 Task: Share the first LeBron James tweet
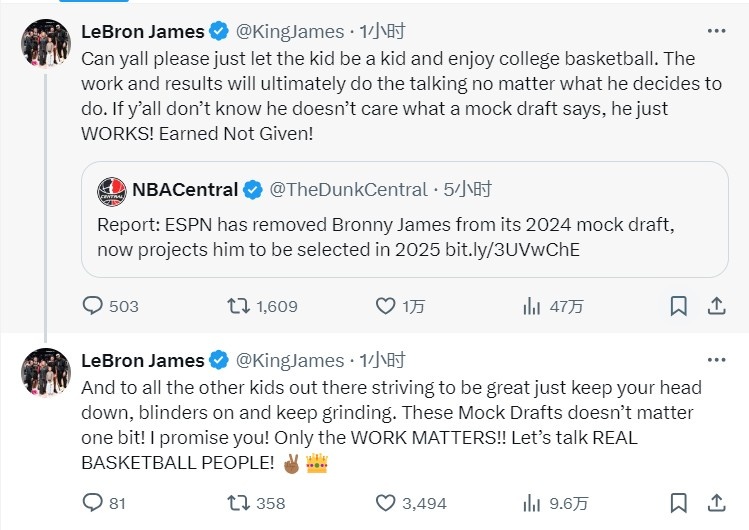pyautogui.click(x=716, y=306)
